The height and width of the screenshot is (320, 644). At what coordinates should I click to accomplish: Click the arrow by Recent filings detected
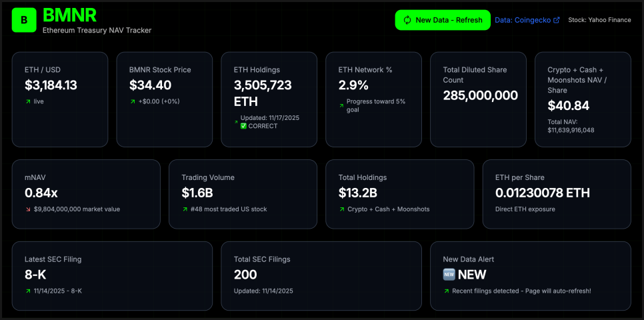[447, 291]
